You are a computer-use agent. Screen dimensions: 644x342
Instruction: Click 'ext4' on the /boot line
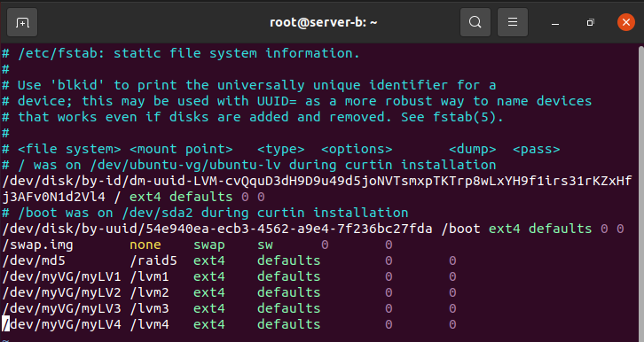pos(505,229)
